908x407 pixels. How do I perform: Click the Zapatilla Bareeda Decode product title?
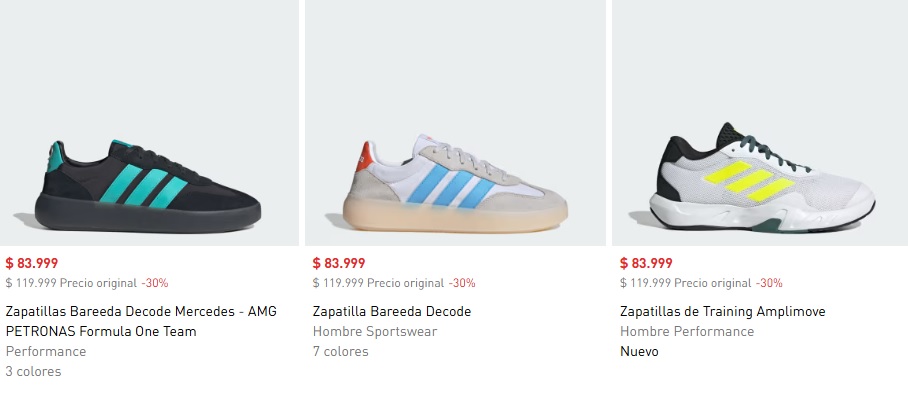(x=392, y=311)
